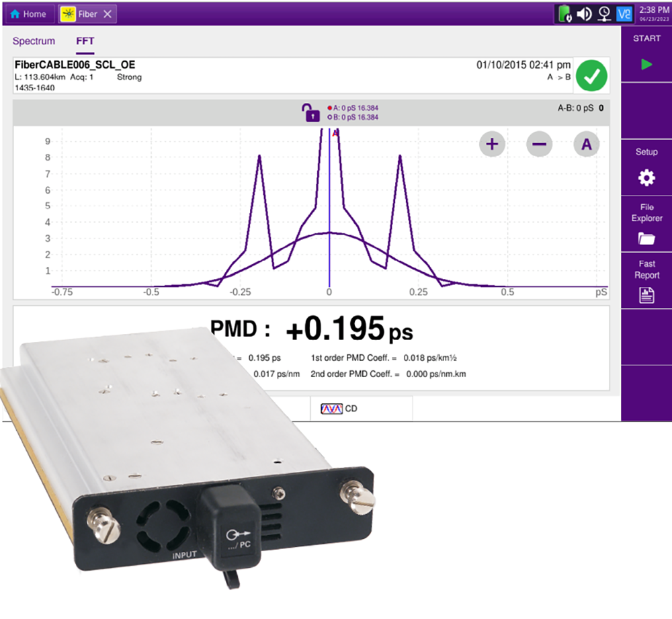Open Setup using the gear icon
This screenshot has width=672, height=619.
point(646,177)
